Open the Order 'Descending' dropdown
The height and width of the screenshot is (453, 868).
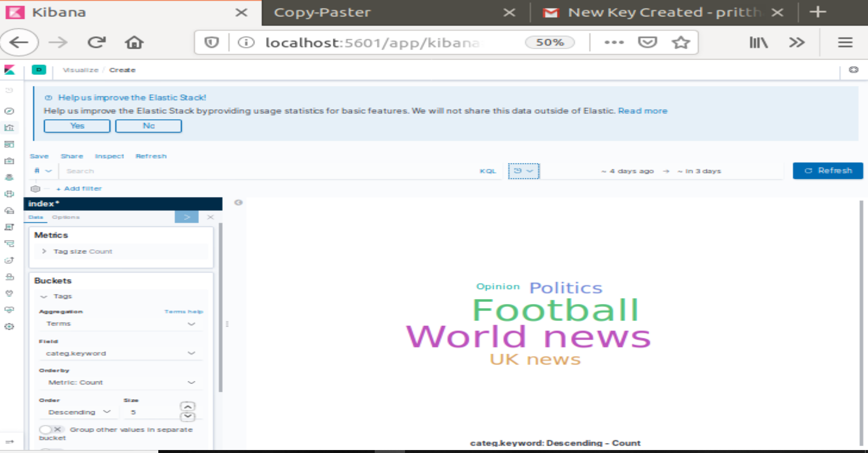pos(78,412)
